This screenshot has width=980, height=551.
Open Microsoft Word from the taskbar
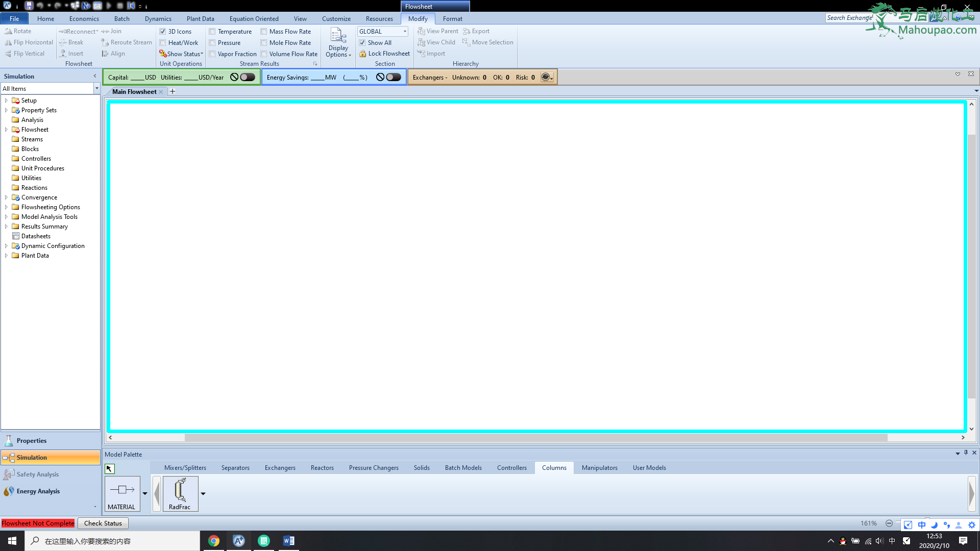(288, 541)
